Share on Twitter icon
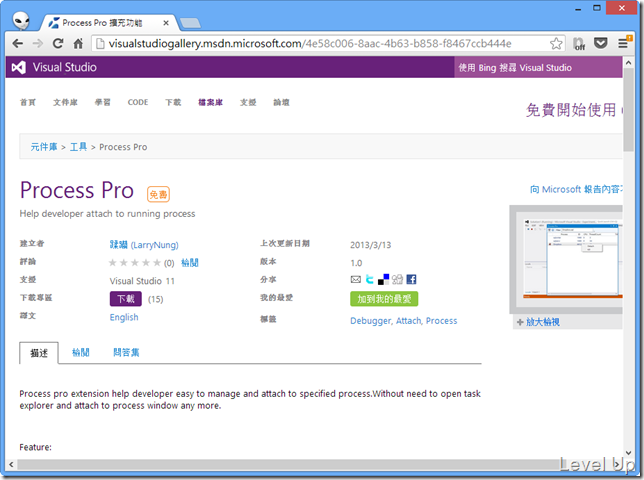This screenshot has width=644, height=480. point(370,280)
